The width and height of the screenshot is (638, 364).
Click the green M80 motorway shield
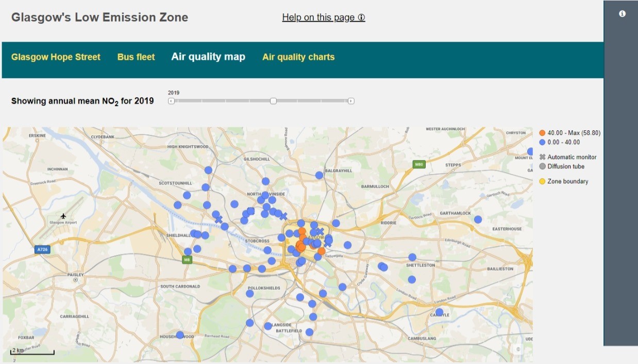pyautogui.click(x=419, y=164)
